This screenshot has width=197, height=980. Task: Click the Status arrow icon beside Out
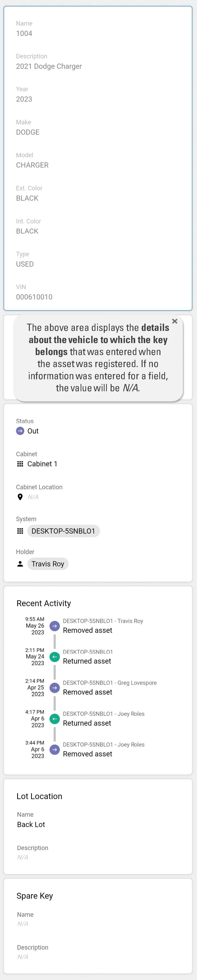pyautogui.click(x=20, y=431)
